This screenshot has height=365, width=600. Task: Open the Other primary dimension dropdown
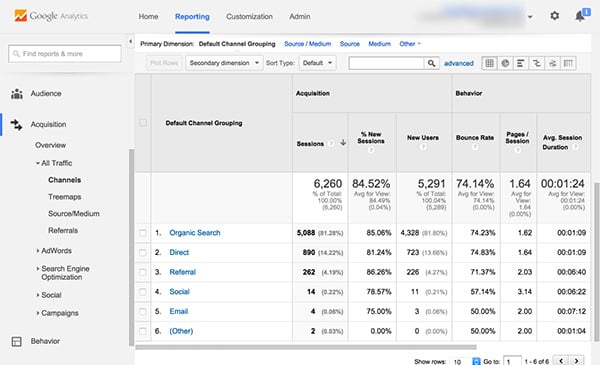click(x=410, y=44)
